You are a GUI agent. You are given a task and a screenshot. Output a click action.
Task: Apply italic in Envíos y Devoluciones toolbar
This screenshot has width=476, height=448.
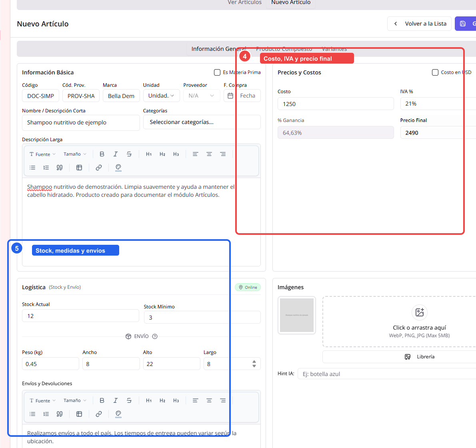pos(115,401)
